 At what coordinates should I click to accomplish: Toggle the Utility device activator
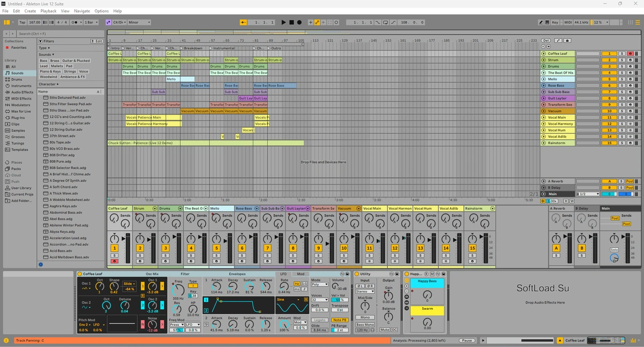356,274
